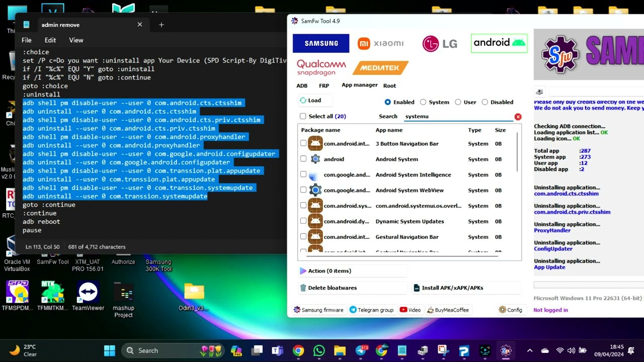
Task: Open the mashup Project desktop icon
Action: point(123,300)
